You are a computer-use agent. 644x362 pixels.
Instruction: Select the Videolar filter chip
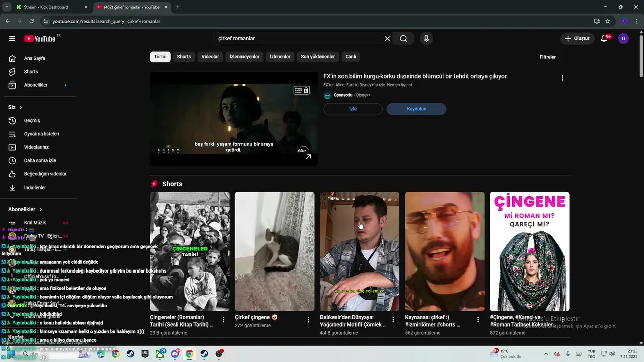[210, 57]
